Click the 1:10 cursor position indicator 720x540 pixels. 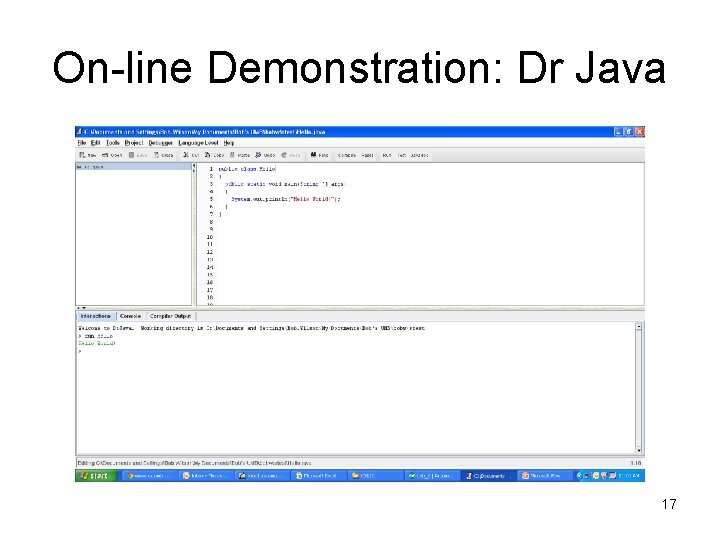pos(636,463)
